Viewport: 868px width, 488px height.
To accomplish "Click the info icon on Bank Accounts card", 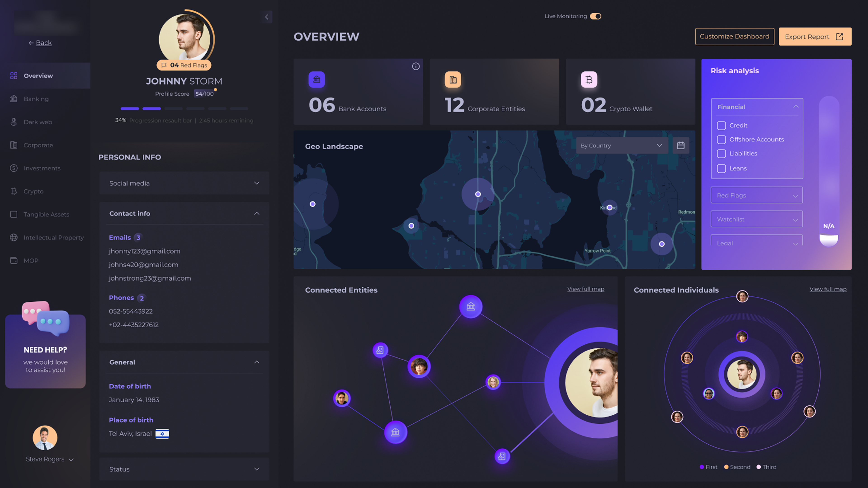I will coord(416,66).
